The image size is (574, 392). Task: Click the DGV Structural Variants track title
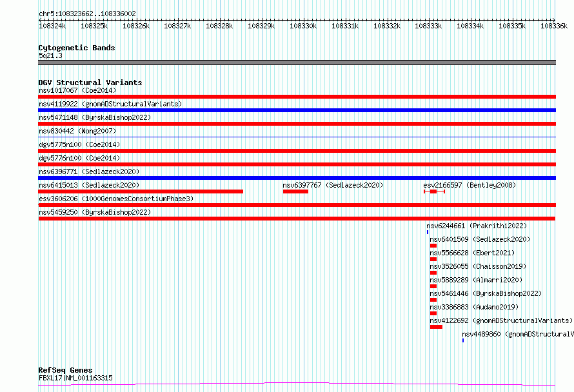[x=90, y=83]
